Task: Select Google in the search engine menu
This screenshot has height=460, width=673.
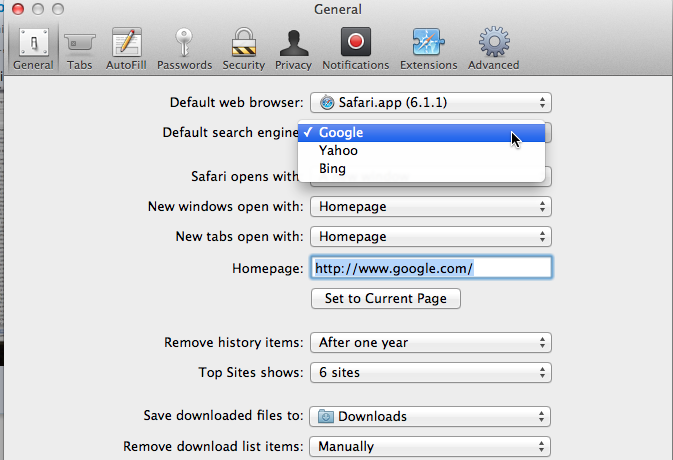Action: coord(421,133)
